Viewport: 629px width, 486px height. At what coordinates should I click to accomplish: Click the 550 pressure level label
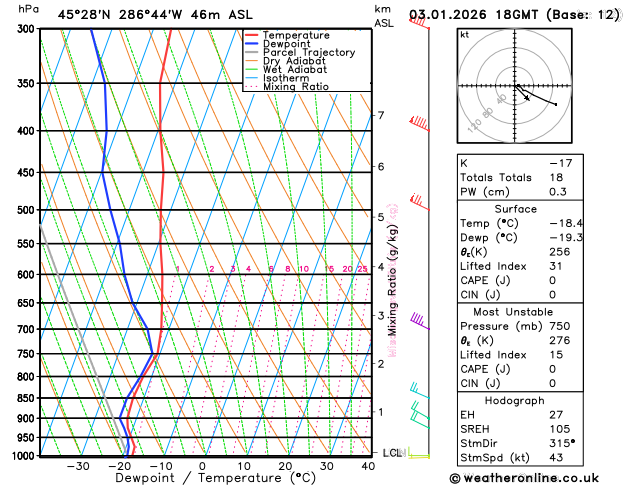[x=28, y=243]
